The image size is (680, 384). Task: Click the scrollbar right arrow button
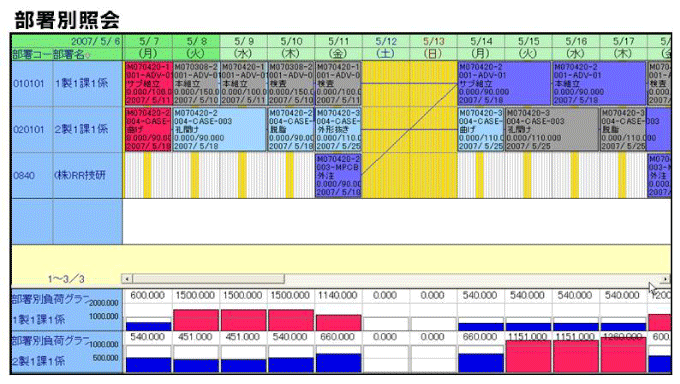click(x=666, y=279)
